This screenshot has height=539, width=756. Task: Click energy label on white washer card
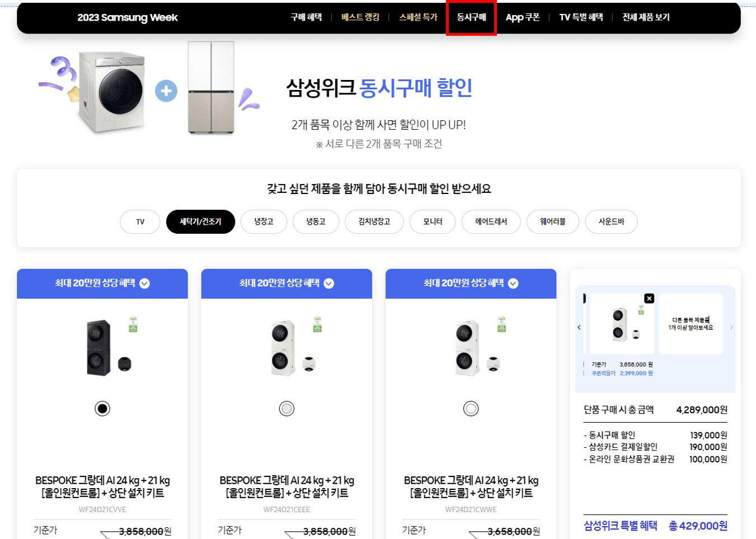click(501, 324)
